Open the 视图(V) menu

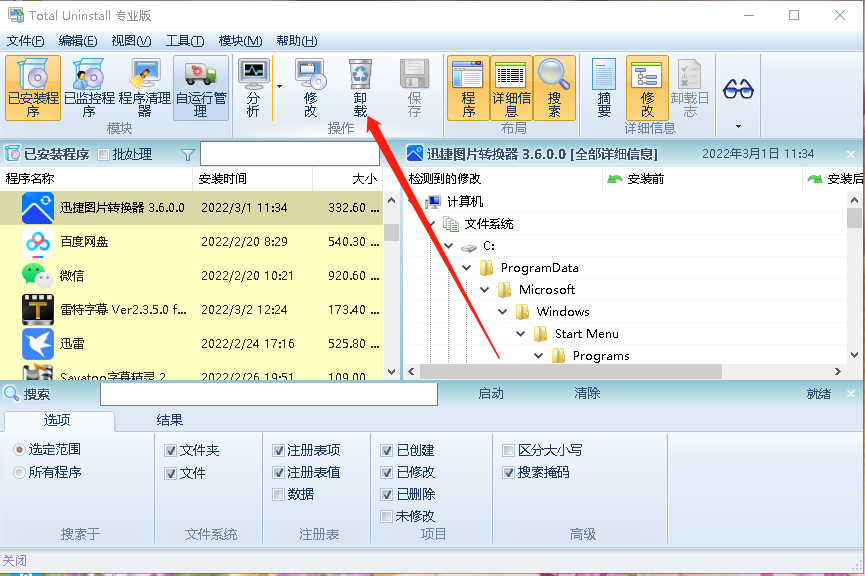pos(131,41)
